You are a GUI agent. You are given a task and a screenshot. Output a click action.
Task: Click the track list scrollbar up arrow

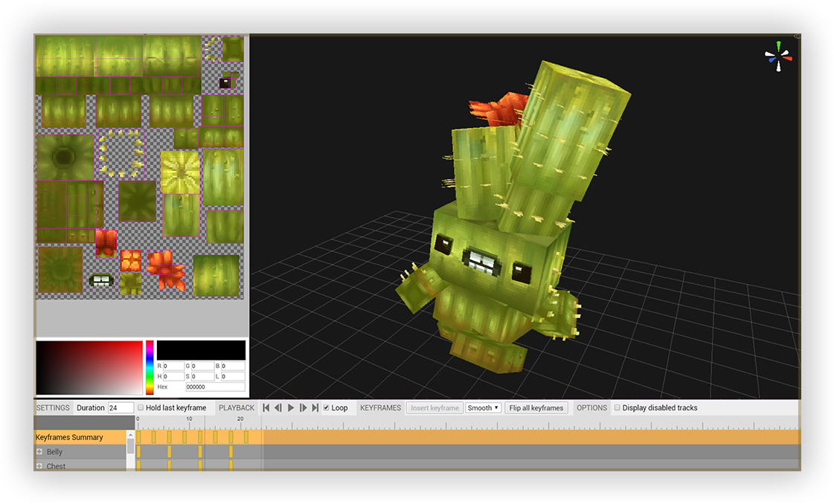(x=130, y=434)
